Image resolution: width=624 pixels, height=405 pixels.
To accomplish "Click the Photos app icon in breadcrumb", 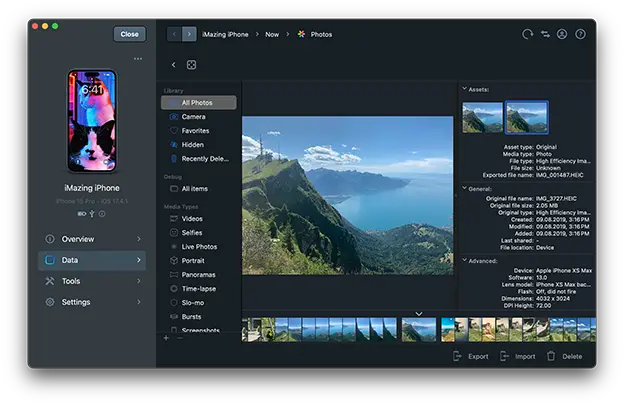I will [x=301, y=34].
